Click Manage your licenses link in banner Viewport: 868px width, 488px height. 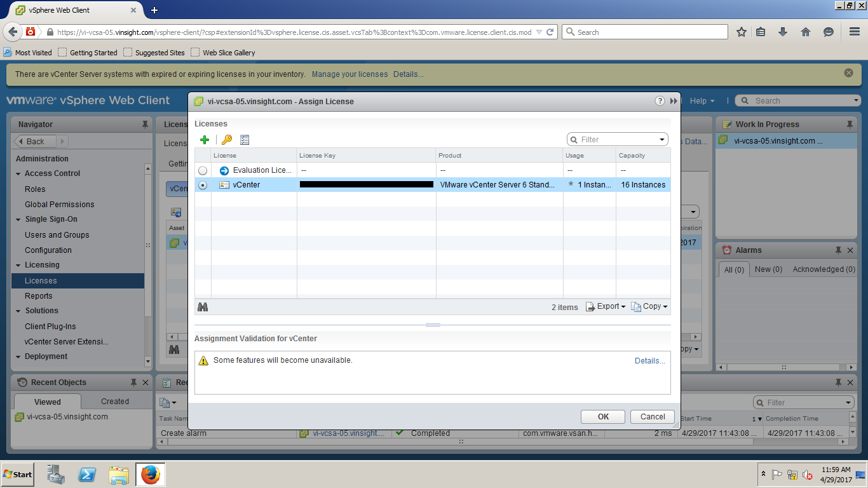[x=349, y=74]
